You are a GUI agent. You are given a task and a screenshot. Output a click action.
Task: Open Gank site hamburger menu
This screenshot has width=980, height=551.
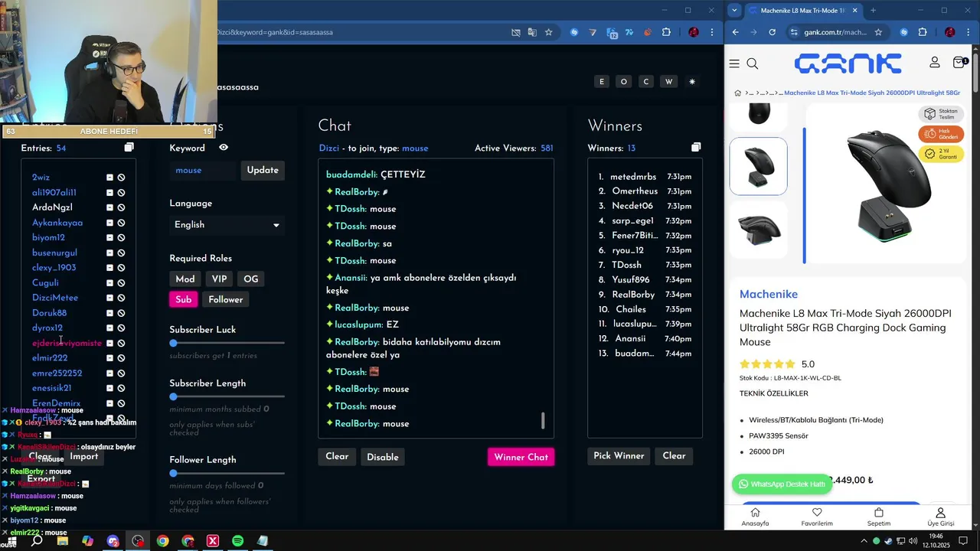pos(734,64)
